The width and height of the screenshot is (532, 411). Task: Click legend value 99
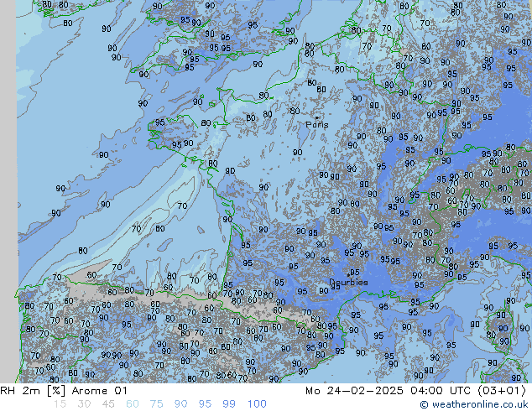(229, 404)
